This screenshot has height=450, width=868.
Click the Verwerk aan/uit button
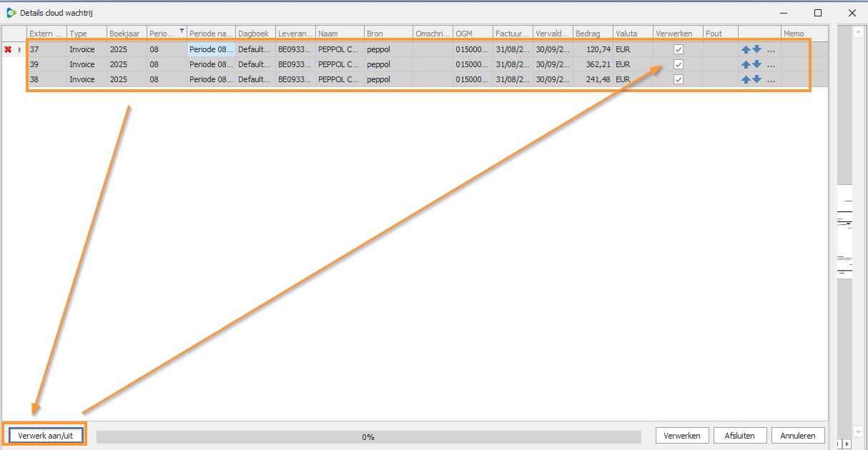[x=46, y=435]
